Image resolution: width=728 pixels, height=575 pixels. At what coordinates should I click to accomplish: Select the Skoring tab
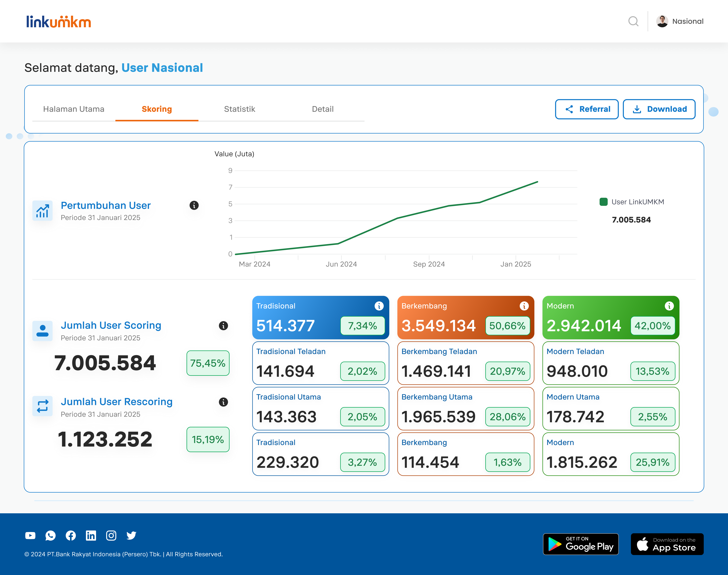(157, 109)
